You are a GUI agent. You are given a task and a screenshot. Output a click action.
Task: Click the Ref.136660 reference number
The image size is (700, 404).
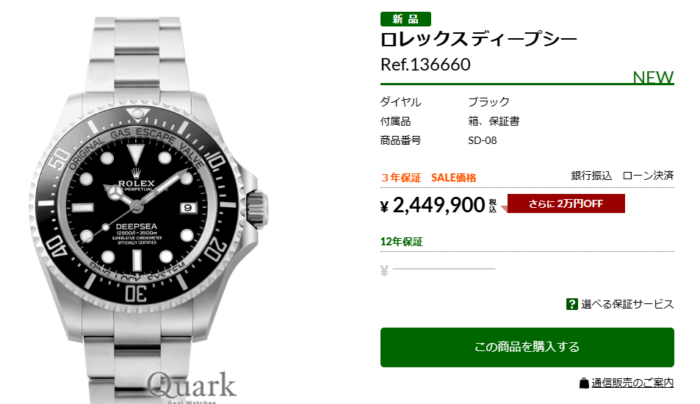425,65
